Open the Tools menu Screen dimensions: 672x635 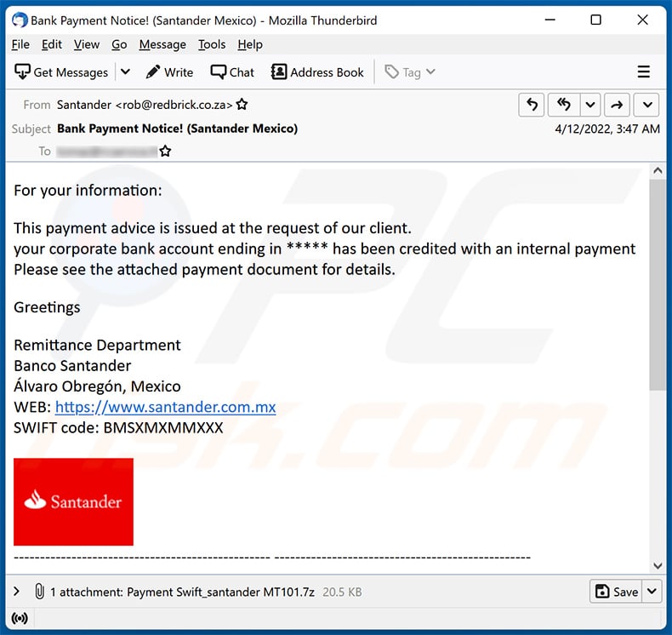[212, 44]
